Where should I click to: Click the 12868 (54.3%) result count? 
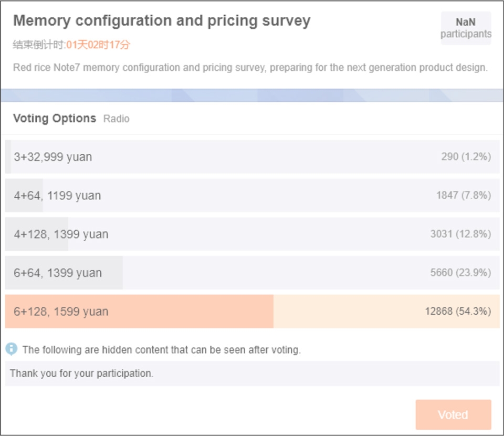point(458,311)
